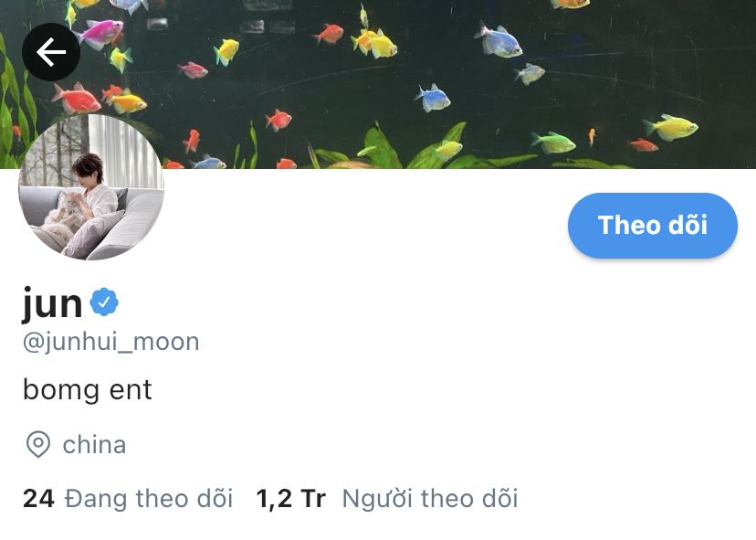
Task: Click the 24 following count
Action: click(38, 498)
